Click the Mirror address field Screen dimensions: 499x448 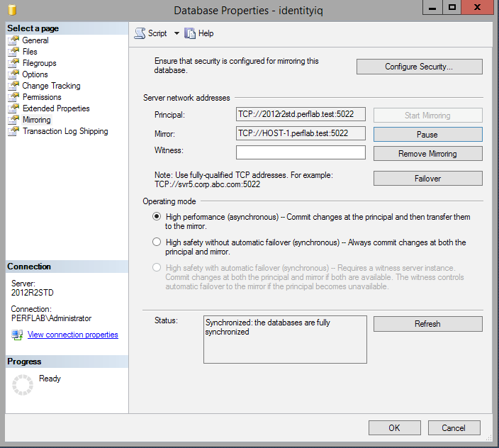coord(301,133)
